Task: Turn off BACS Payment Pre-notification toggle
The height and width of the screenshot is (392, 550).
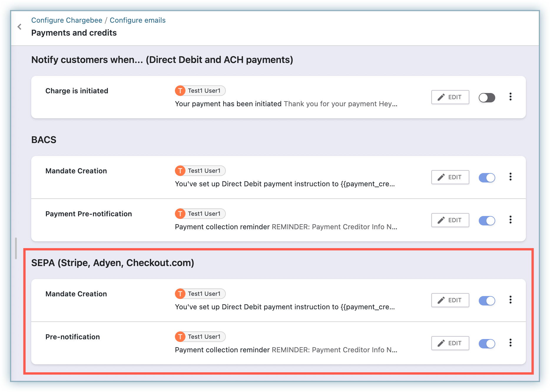Action: (x=487, y=220)
